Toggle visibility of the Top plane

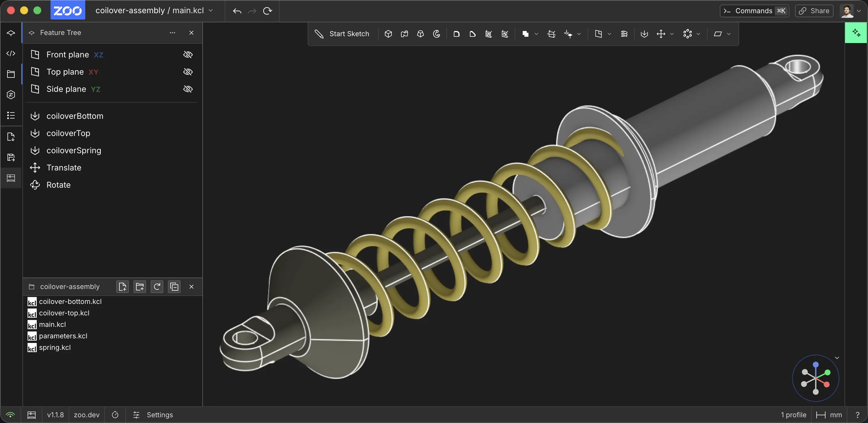[188, 72]
